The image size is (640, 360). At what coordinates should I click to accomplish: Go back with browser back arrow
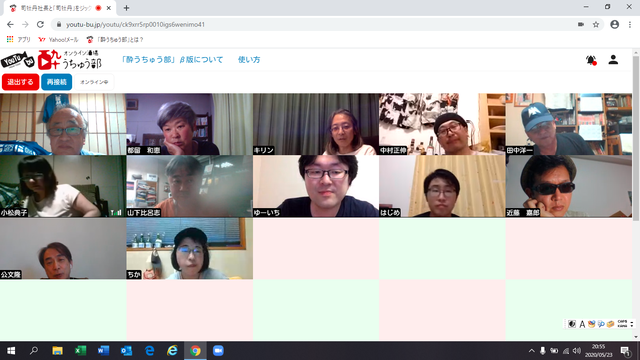tap(10, 24)
